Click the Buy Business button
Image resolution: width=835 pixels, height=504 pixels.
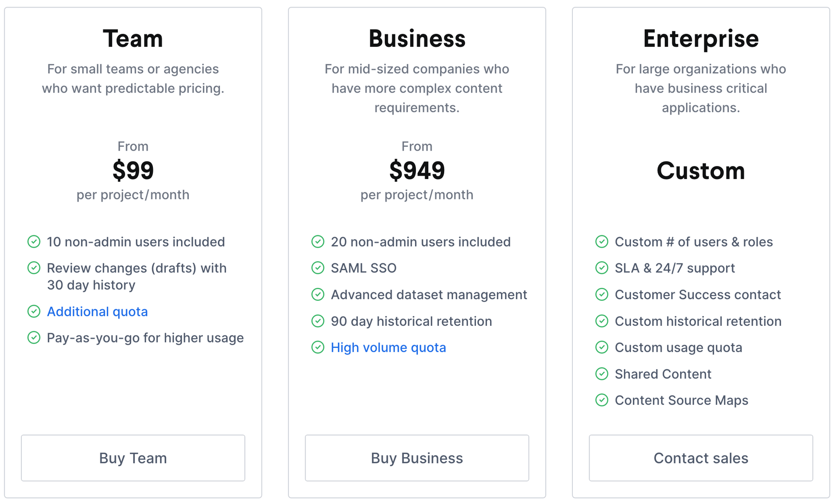417,458
